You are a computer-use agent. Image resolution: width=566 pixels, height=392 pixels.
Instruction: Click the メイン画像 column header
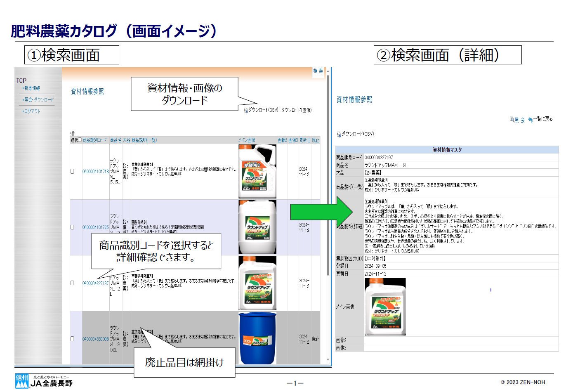click(x=247, y=140)
